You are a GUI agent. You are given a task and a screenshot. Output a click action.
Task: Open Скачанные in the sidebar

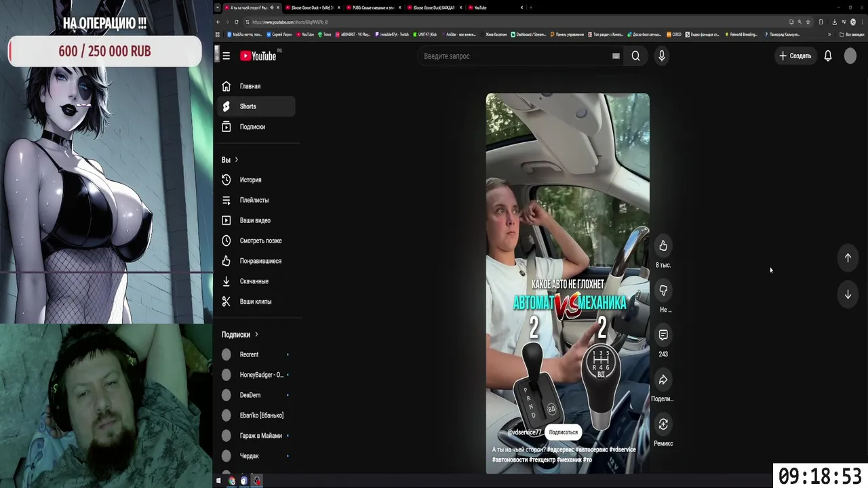(x=256, y=281)
